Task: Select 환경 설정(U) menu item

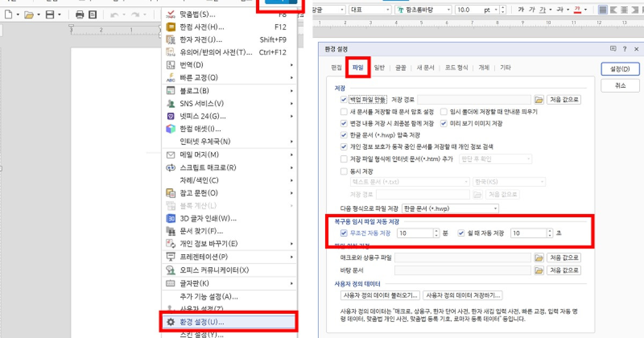Action: pyautogui.click(x=229, y=322)
